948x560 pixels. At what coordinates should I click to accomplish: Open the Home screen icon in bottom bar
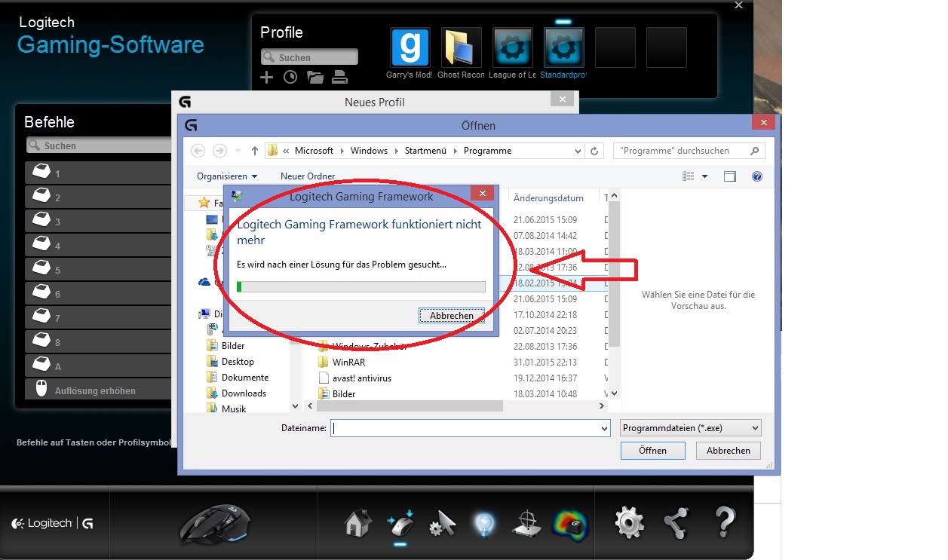pos(358,522)
